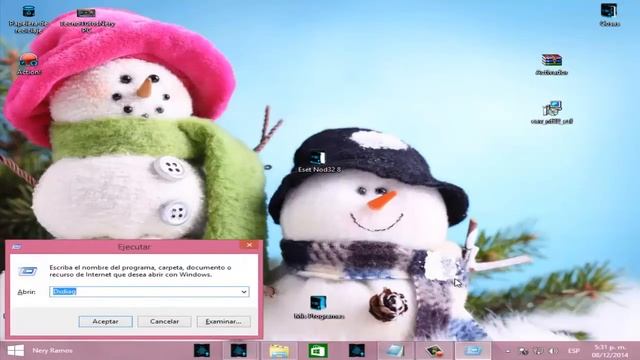The height and width of the screenshot is (360, 640).
Task: Open the taskbar clock and date
Action: point(611,351)
